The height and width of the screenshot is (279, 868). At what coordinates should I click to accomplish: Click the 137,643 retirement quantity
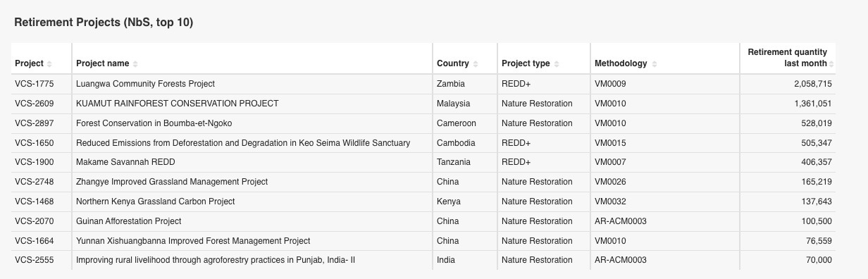[x=817, y=201]
